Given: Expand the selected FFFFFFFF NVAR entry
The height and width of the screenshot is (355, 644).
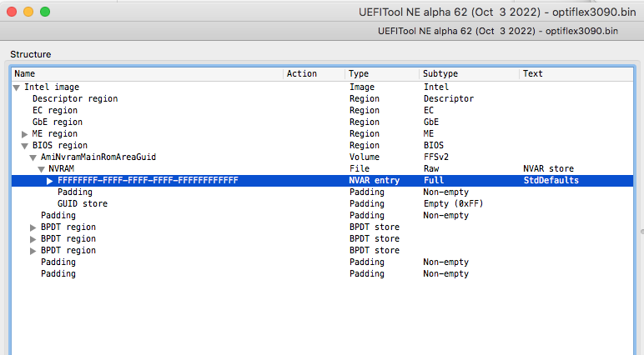Looking at the screenshot, I should click(x=50, y=180).
